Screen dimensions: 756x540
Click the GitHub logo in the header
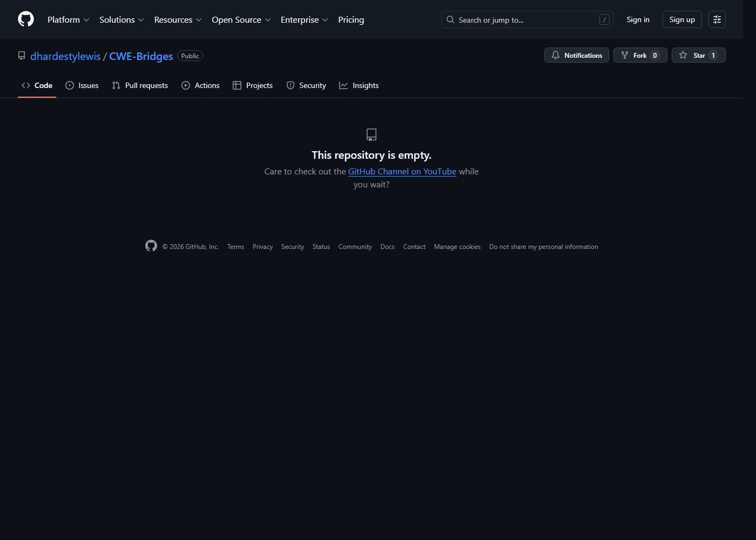(25, 19)
